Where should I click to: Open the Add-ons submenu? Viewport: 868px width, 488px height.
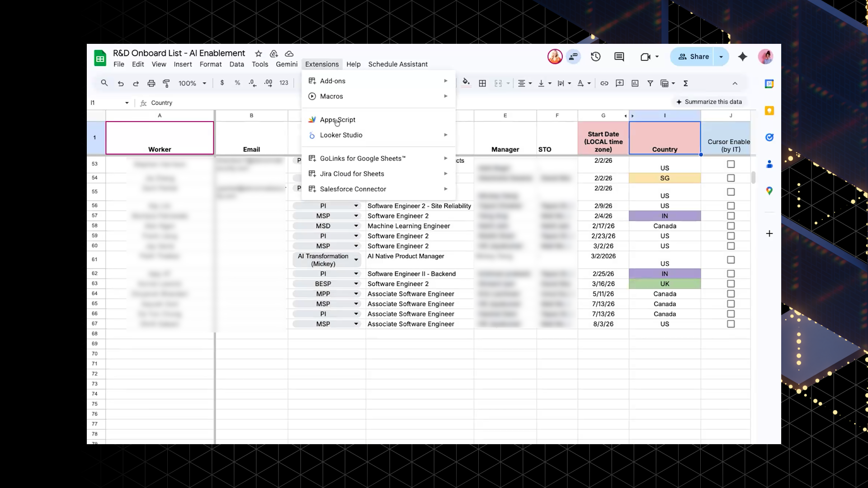tap(378, 81)
